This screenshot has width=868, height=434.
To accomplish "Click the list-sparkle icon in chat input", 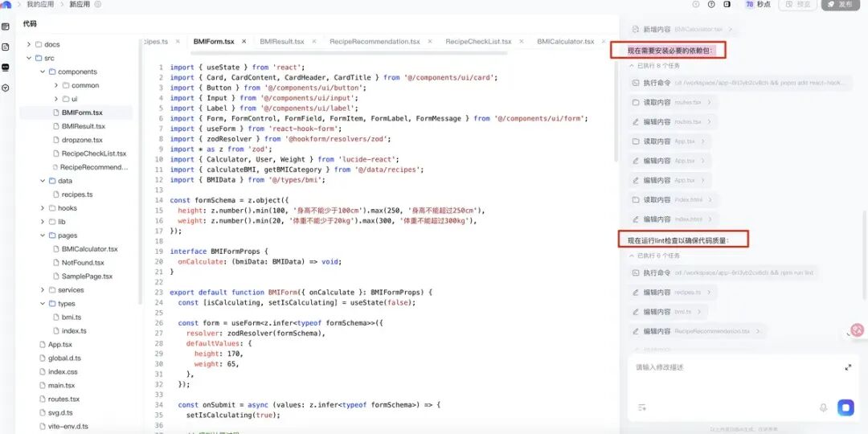I will point(642,407).
